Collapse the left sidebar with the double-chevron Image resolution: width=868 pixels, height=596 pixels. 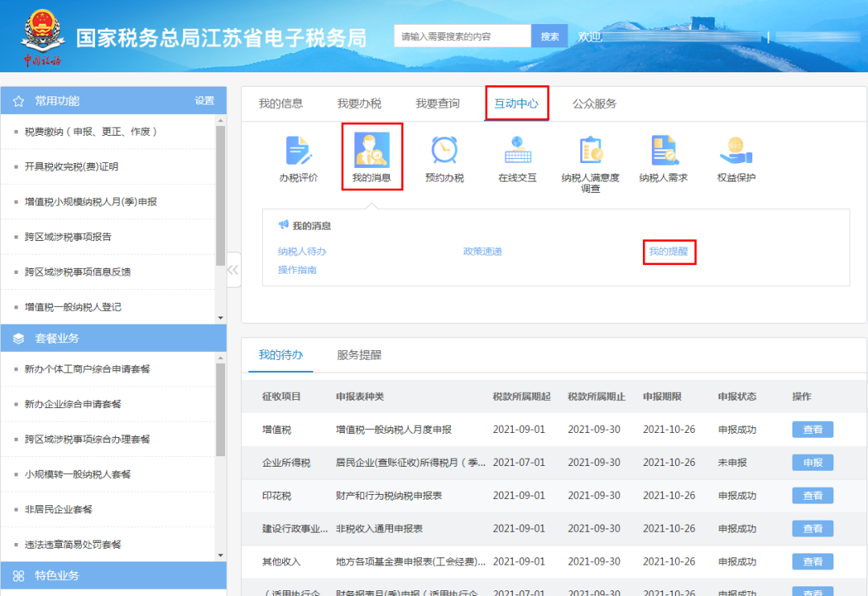point(233,270)
